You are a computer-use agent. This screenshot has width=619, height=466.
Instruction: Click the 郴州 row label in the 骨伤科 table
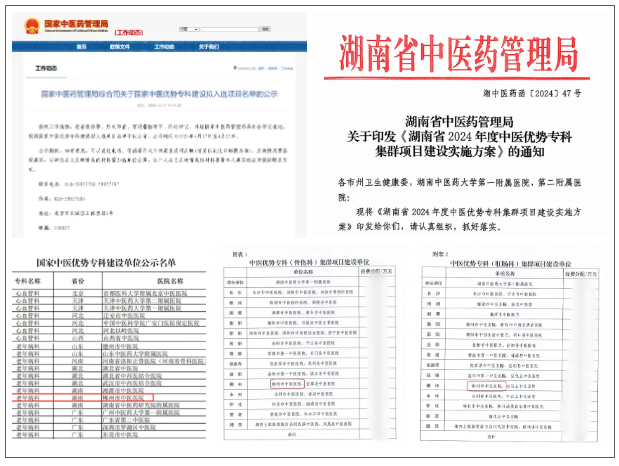coord(235,384)
